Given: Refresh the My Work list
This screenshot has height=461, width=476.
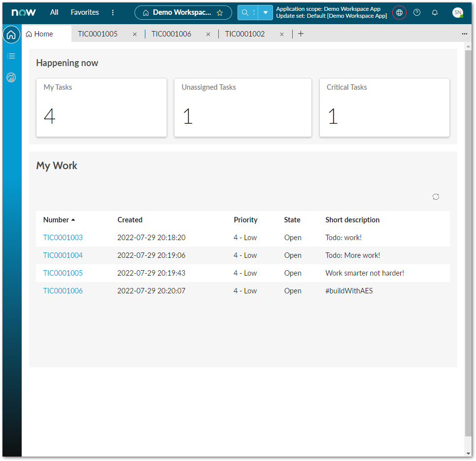Looking at the screenshot, I should 436,197.
